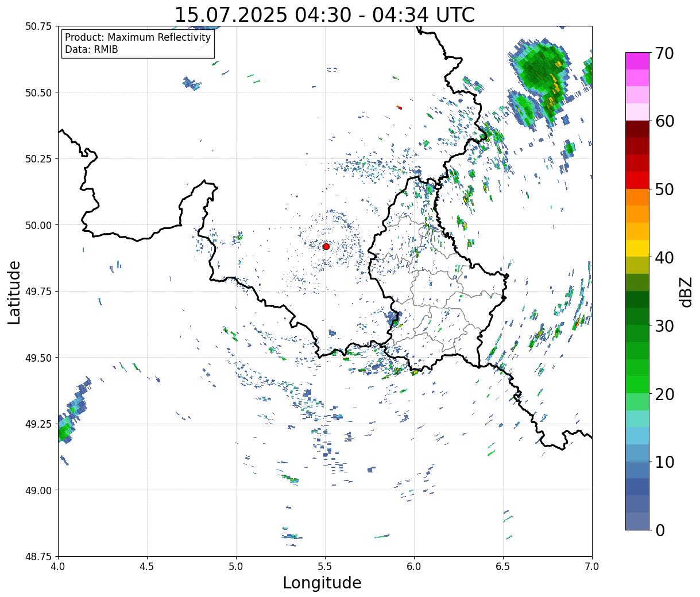Click the latitude tick label 50.75

[38, 26]
